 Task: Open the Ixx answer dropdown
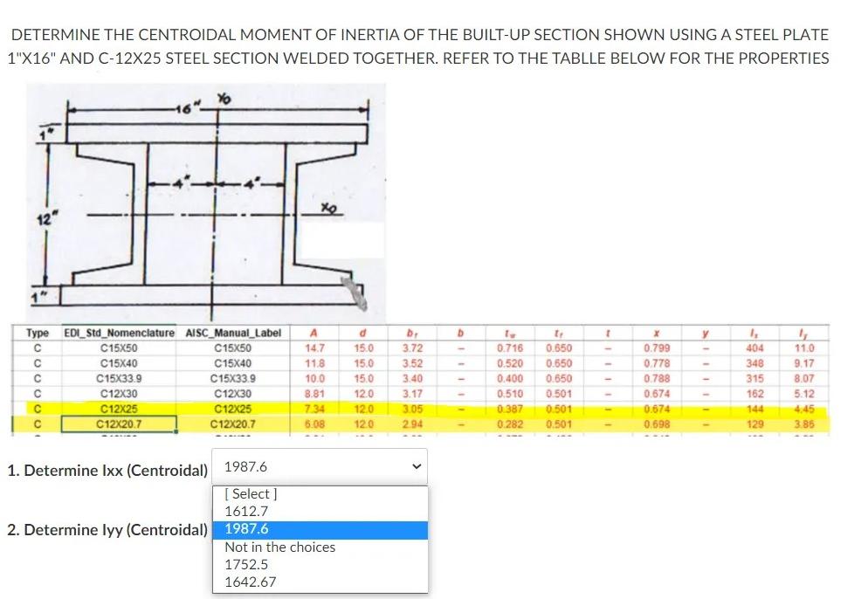tap(319, 467)
